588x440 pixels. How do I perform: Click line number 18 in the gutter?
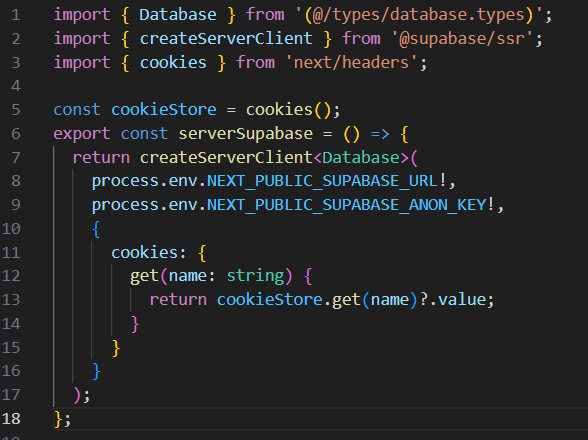(11, 419)
